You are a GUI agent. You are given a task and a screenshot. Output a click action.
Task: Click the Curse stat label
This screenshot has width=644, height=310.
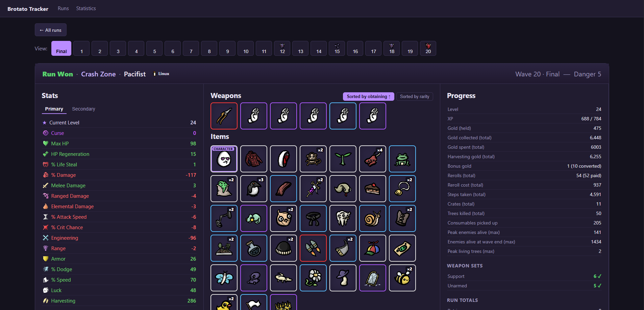coord(57,133)
